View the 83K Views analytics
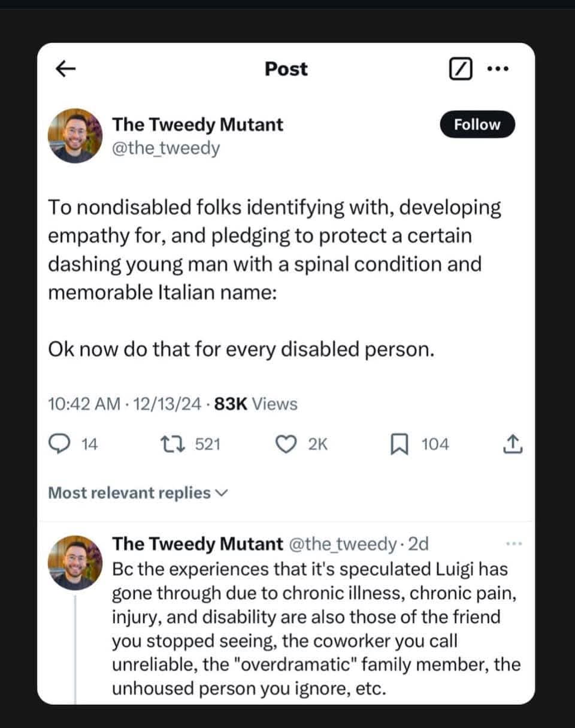The height and width of the screenshot is (728, 575). click(x=255, y=404)
